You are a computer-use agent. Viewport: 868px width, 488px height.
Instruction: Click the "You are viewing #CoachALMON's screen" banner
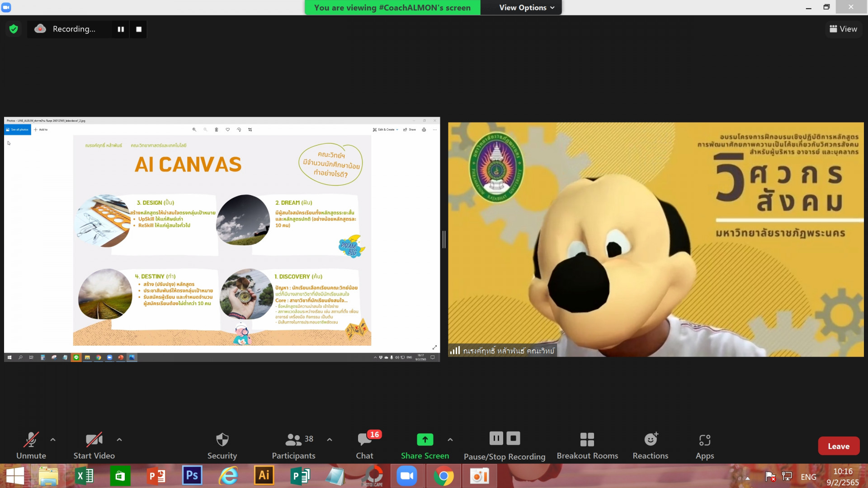point(392,8)
